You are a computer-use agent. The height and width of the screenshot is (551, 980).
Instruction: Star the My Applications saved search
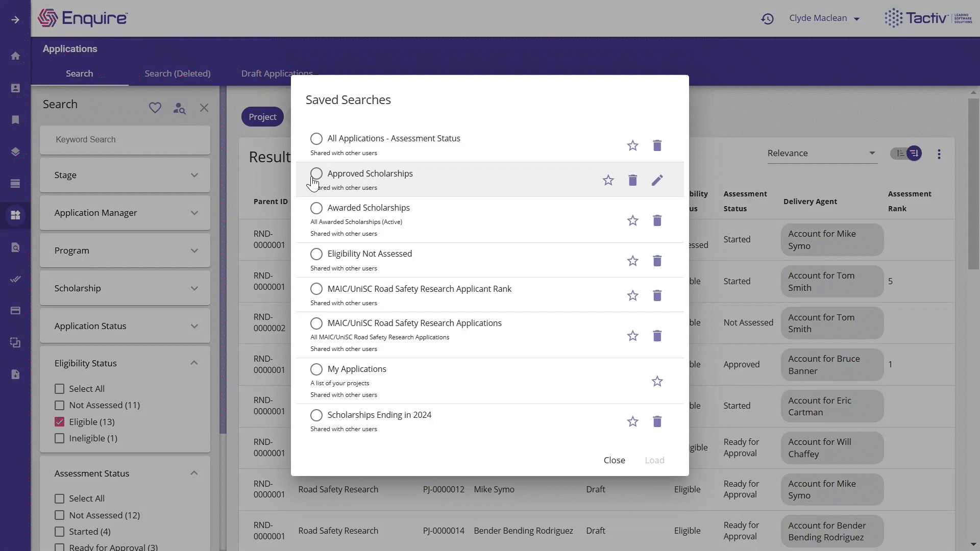(x=657, y=381)
